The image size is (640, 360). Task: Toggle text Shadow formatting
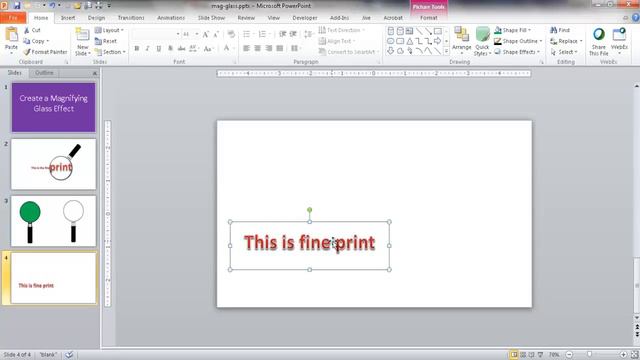pos(170,49)
